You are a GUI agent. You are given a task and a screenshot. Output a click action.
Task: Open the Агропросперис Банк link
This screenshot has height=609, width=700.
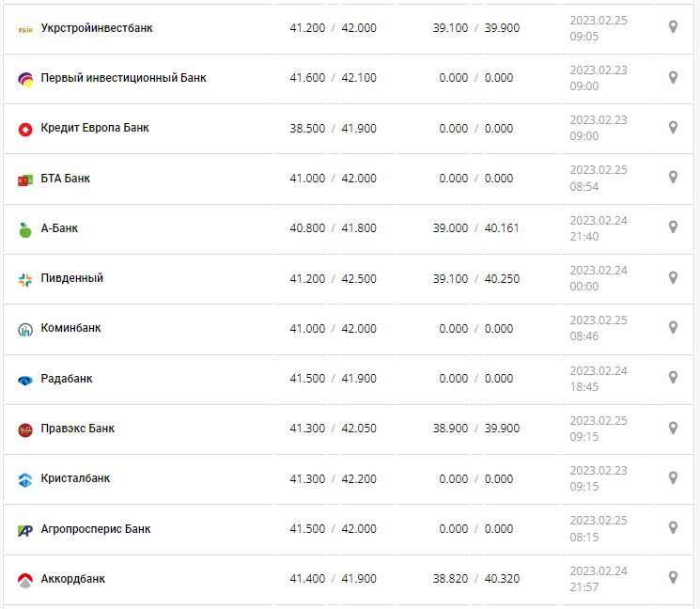(x=96, y=529)
